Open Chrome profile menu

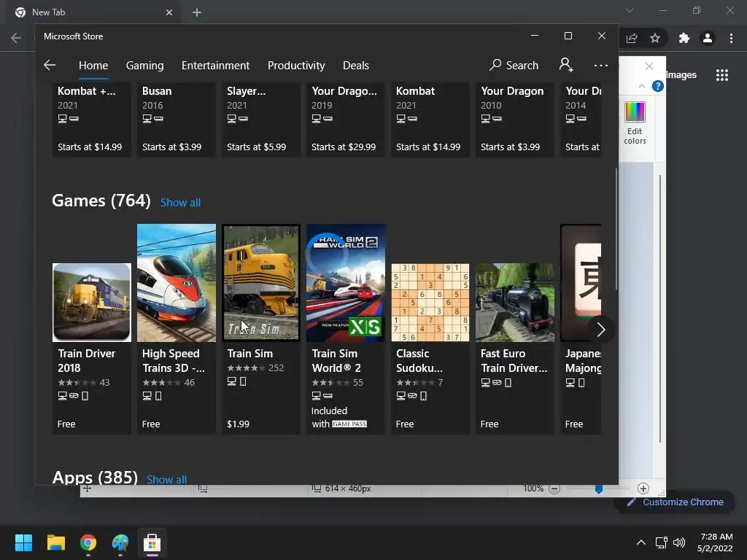(x=708, y=38)
